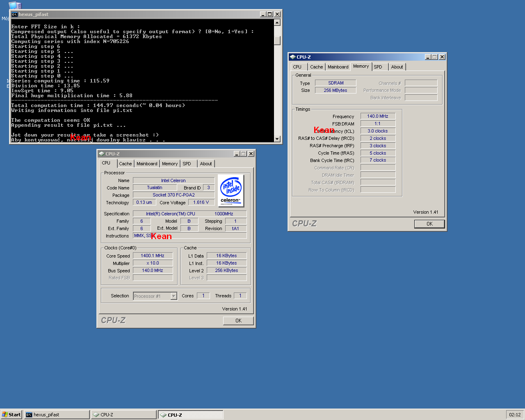Click the Specification field Intel(R) Celeron(TM) CPU
This screenshot has height=420, width=525.
tap(189, 214)
